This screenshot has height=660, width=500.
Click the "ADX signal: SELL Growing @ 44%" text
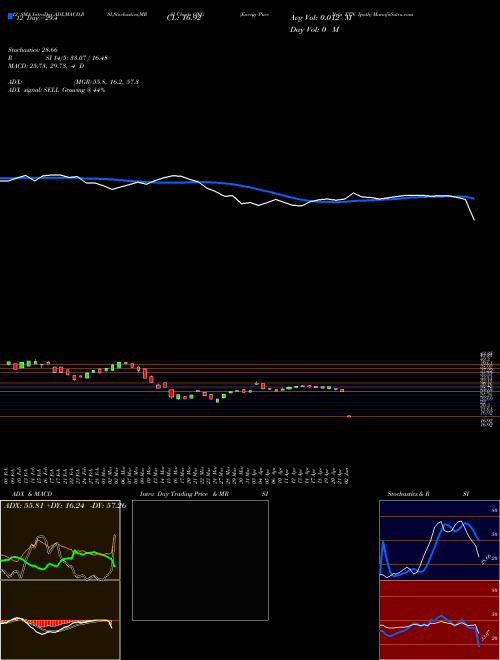56,90
